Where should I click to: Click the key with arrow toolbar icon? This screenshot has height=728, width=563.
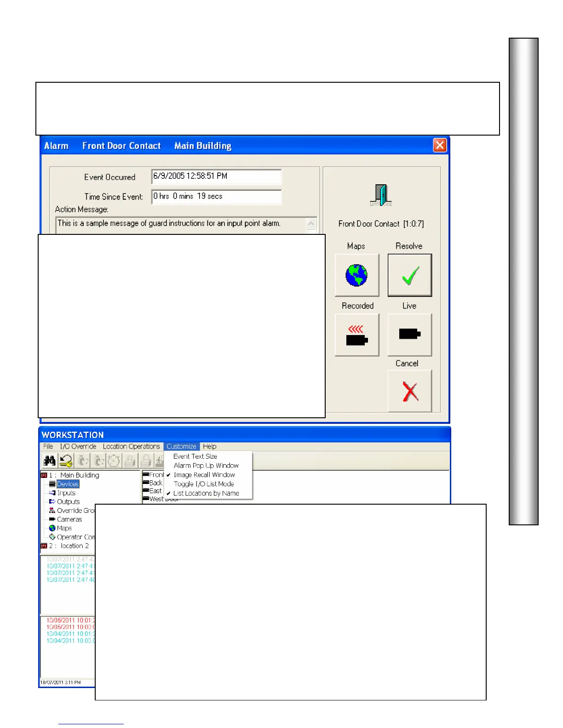(66, 461)
